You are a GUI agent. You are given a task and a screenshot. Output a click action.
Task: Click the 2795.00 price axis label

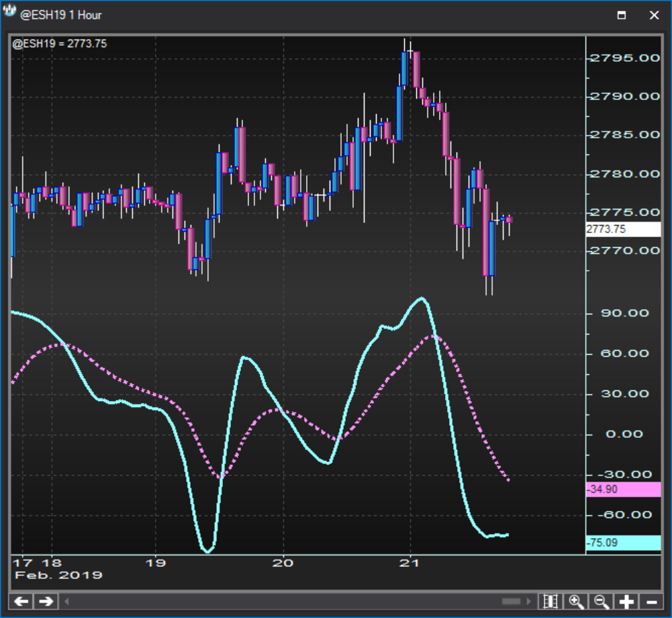[x=625, y=58]
